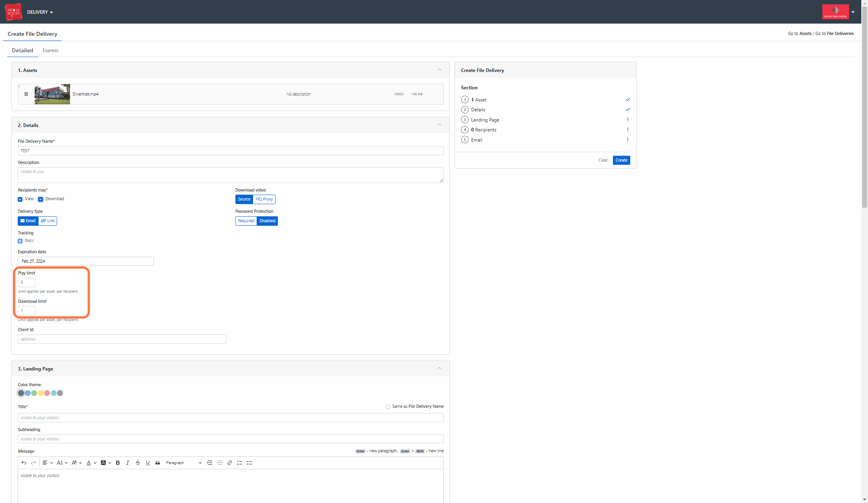Collapse the 3. Landing Page section
The image size is (868, 503).
click(x=439, y=368)
